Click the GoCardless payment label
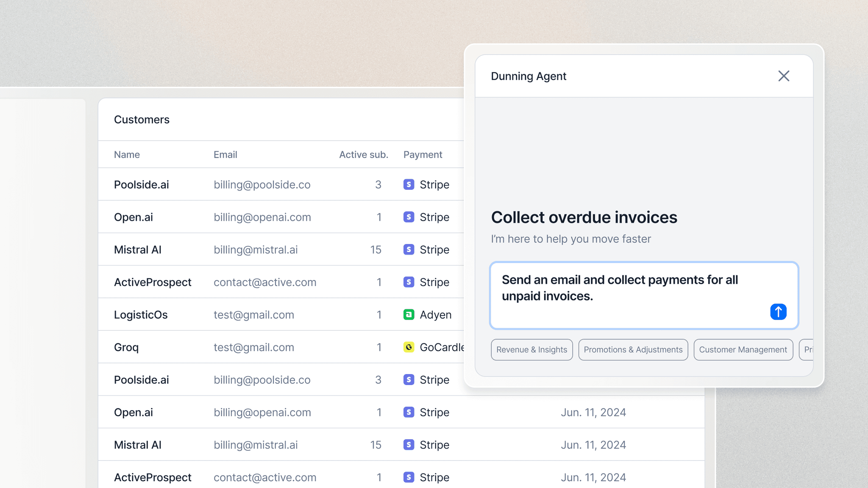The height and width of the screenshot is (488, 868). [442, 347]
